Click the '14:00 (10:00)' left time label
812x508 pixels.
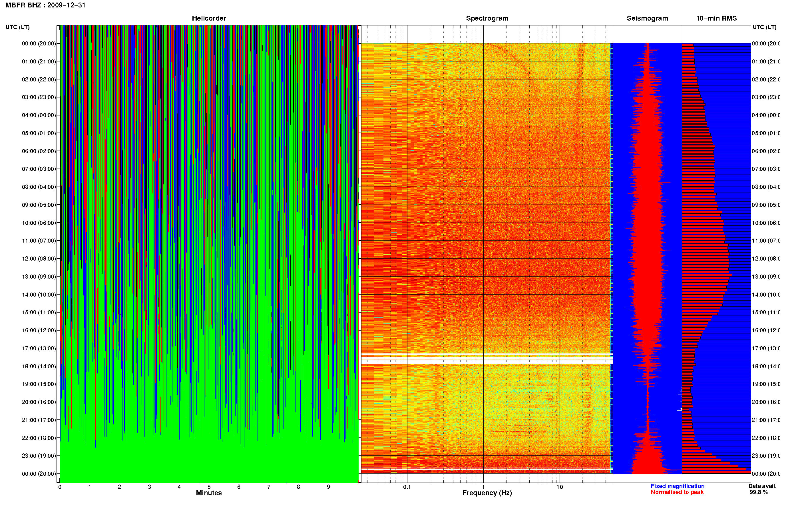39,295
